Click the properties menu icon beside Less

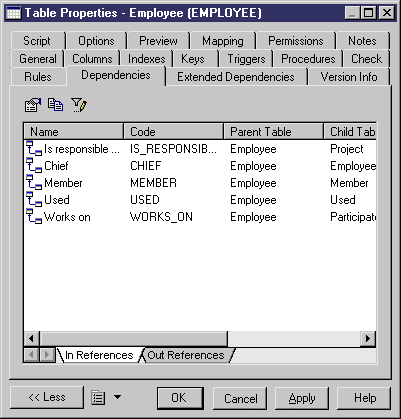point(98,397)
